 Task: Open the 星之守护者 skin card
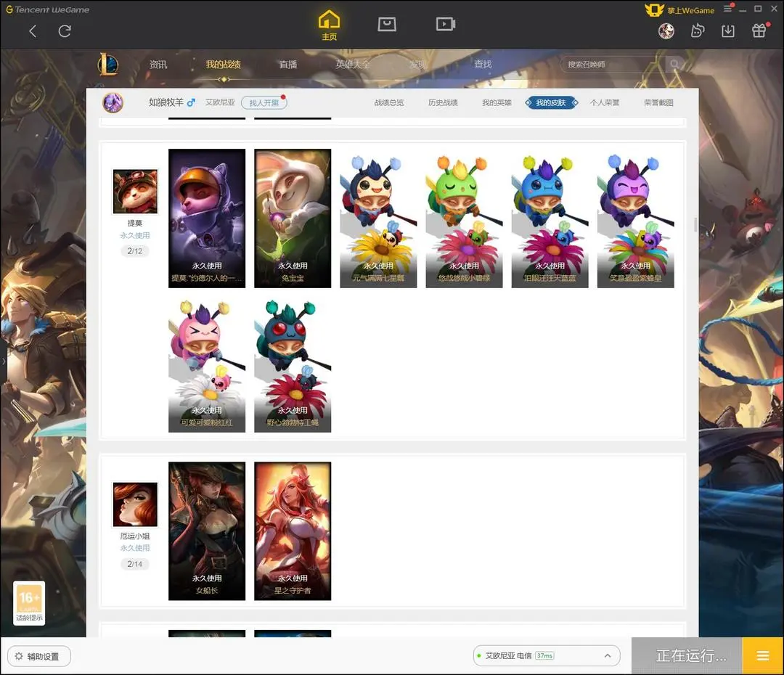tap(293, 531)
